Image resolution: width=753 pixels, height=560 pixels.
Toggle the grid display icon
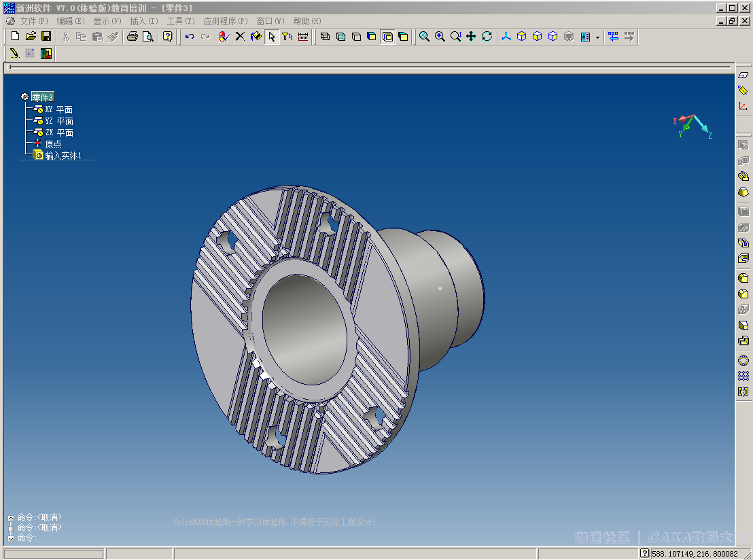[30, 54]
